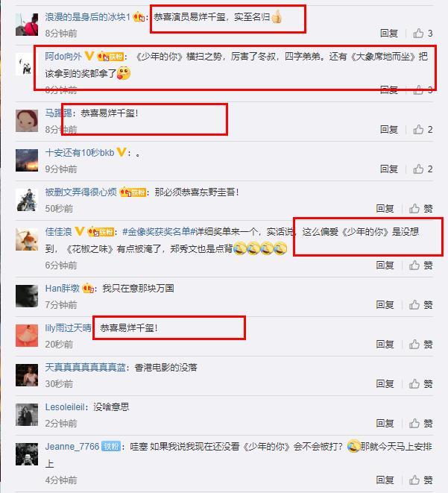448x493 pixels.
Task: Like Jeanne_7766's comment
Action: tap(420, 480)
